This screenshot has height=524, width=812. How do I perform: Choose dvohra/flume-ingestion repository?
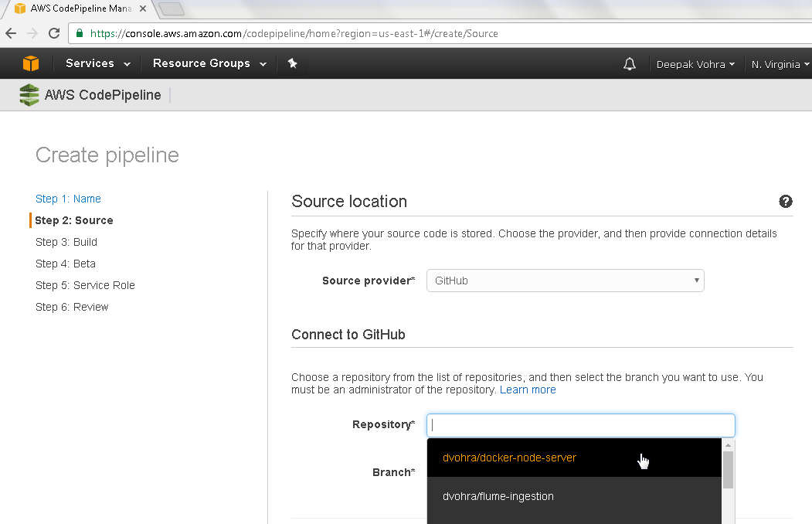574,496
